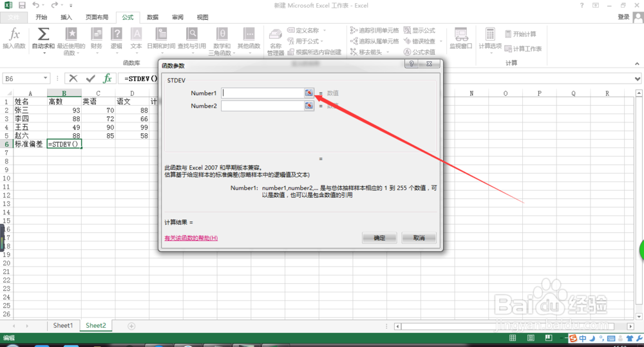
Task: Open the Text functions menu
Action: [x=136, y=41]
